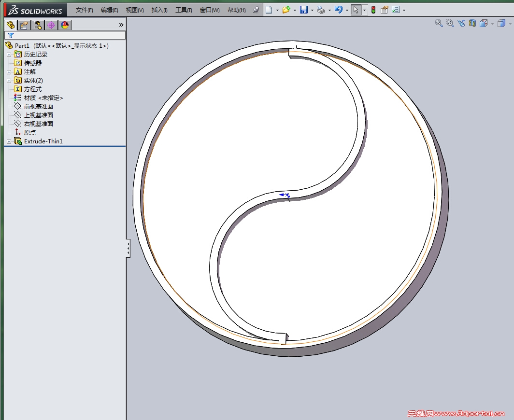
Task: Switch to DisplayManager tab
Action: pos(65,25)
